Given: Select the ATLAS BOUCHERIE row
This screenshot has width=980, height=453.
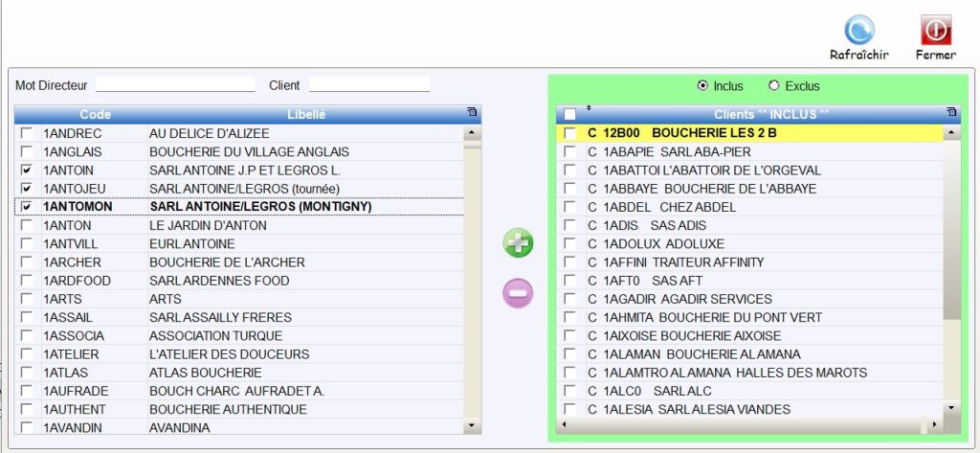Looking at the screenshot, I should coord(206,373).
